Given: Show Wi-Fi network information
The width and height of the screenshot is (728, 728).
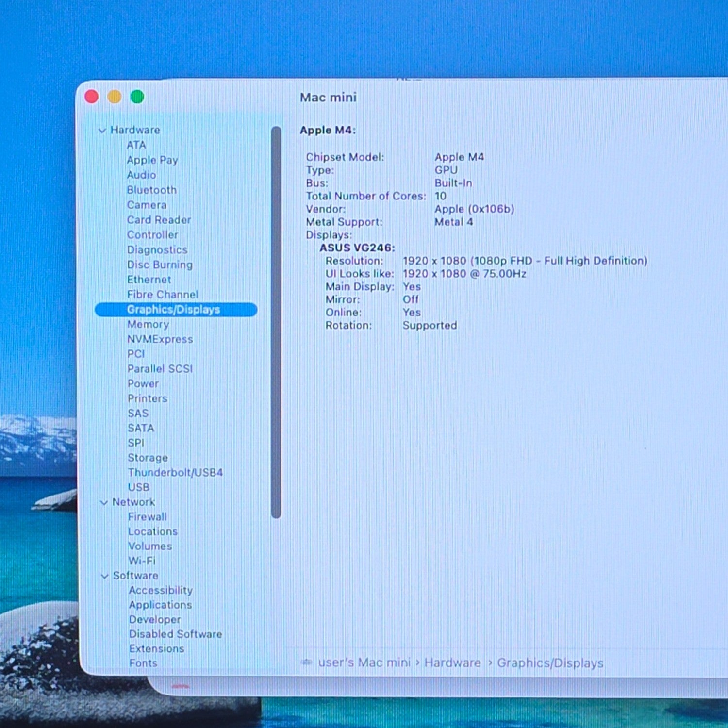Looking at the screenshot, I should point(142,561).
